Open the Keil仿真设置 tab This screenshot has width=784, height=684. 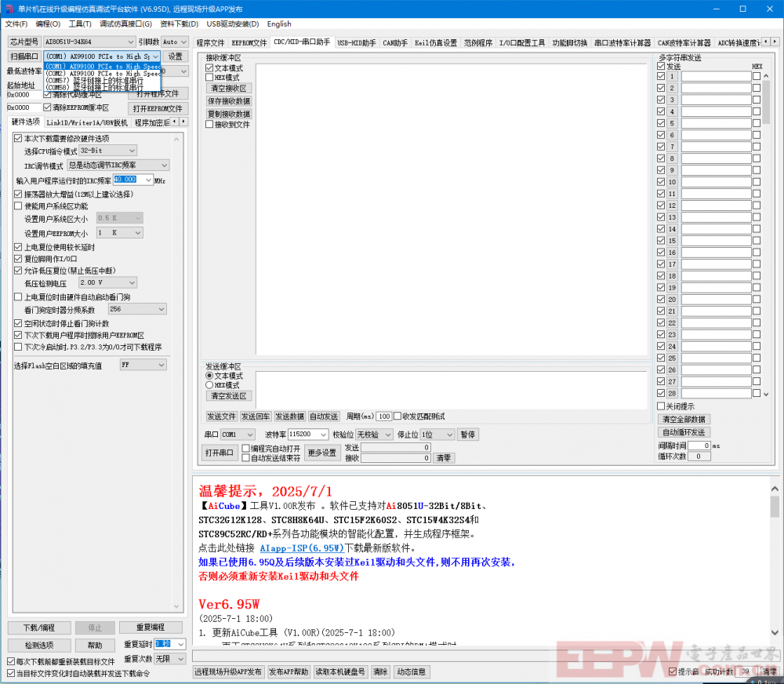coord(435,42)
